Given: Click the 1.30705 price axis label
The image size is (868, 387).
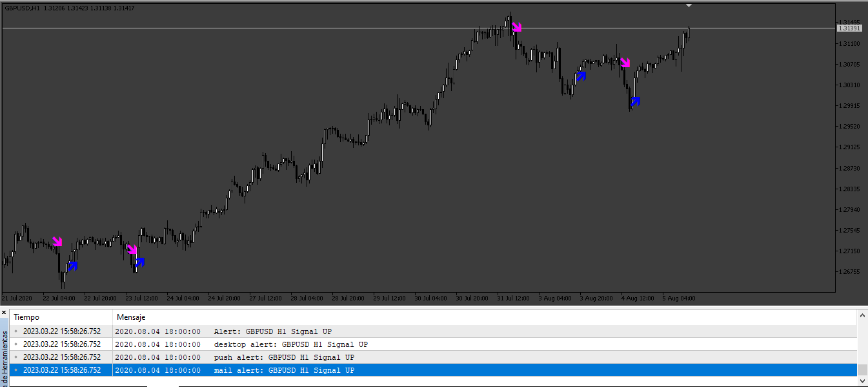Looking at the screenshot, I should 849,64.
